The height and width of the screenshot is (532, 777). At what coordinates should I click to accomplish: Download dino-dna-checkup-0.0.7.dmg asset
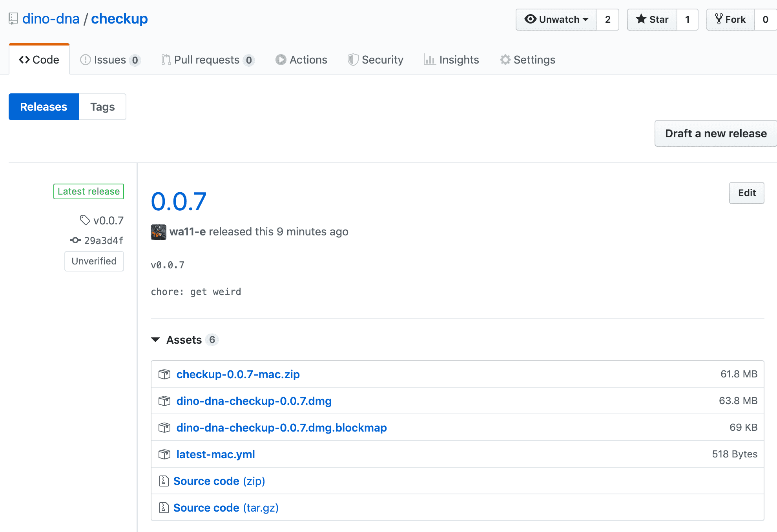coord(254,401)
